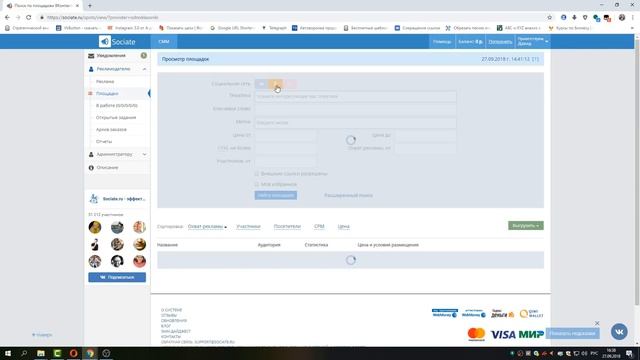Viewport: 640px width, 360px height.
Task: Select the orange social network toggle
Action: [276, 84]
